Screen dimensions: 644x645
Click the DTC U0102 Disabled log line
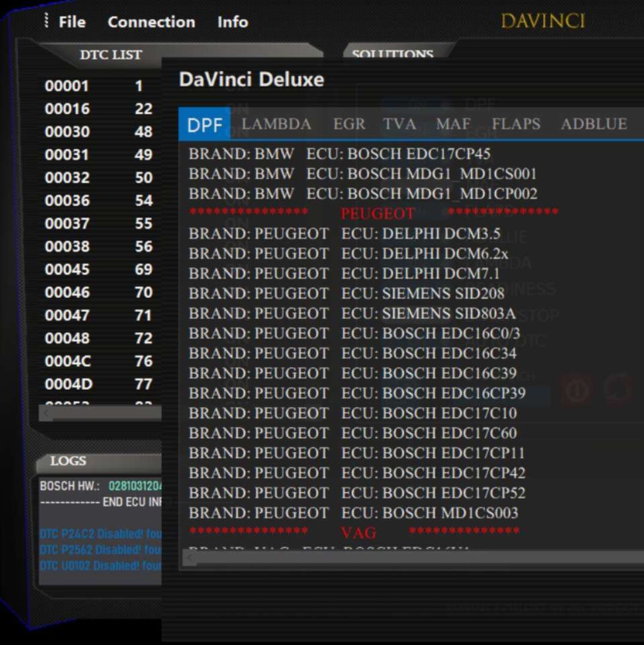tap(101, 566)
